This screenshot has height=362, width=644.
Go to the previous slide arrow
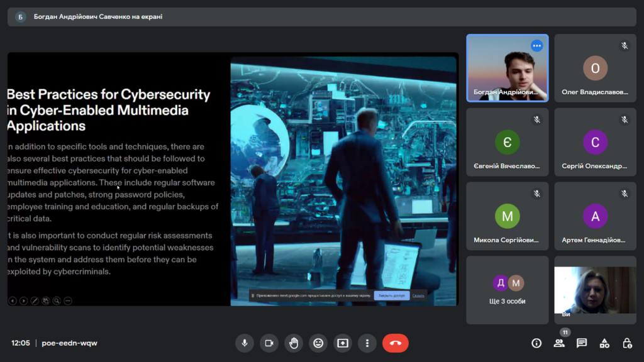(x=13, y=301)
